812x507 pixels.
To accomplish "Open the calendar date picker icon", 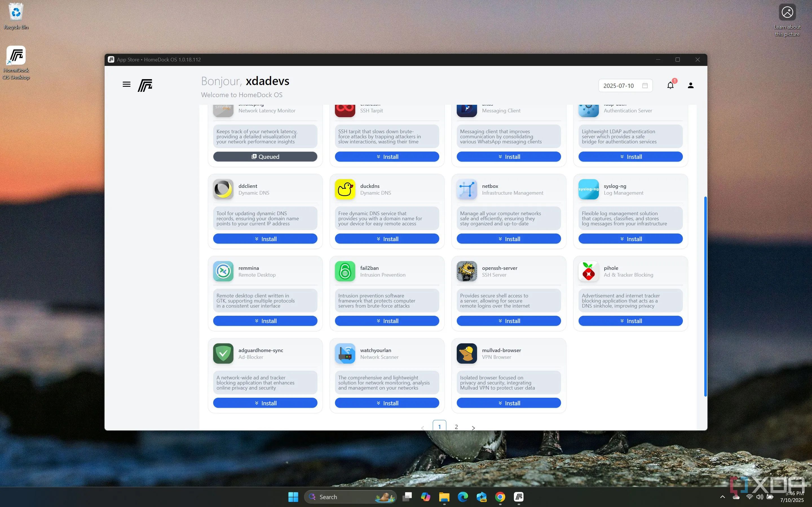I will pyautogui.click(x=645, y=86).
